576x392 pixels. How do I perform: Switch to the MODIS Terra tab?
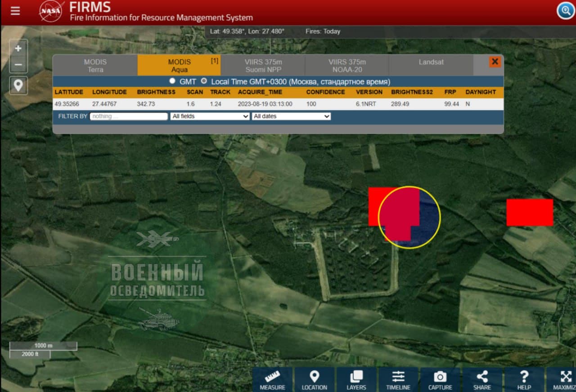(x=95, y=66)
